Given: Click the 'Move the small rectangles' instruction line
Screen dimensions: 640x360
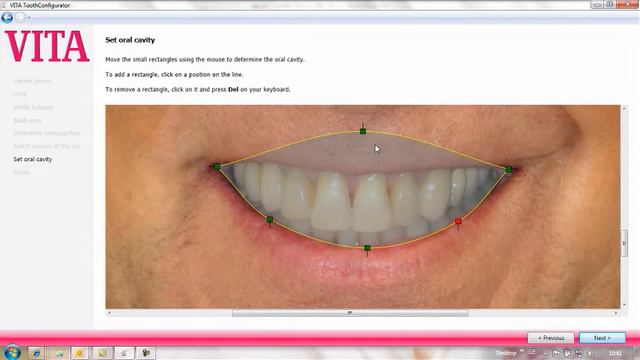Looking at the screenshot, I should click(204, 59).
